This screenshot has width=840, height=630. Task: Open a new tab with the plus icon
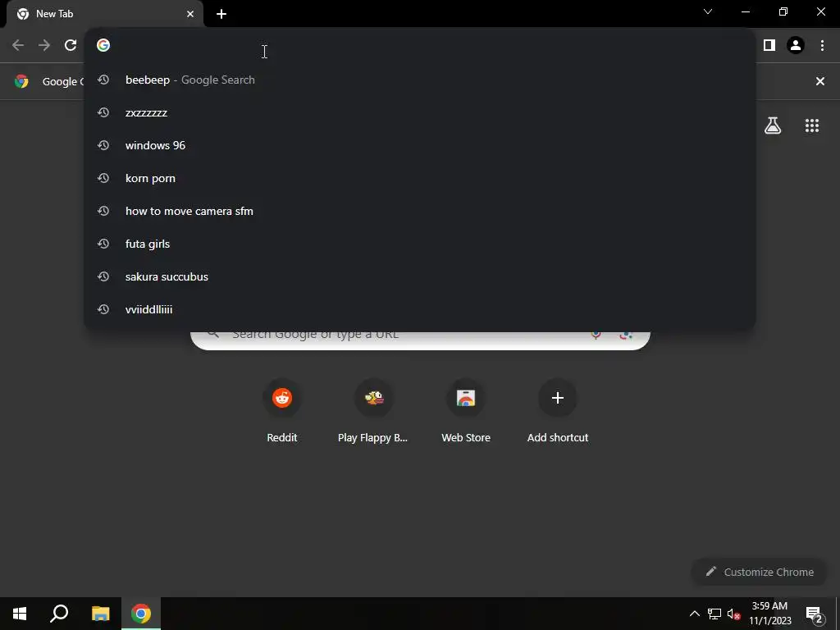pyautogui.click(x=221, y=14)
